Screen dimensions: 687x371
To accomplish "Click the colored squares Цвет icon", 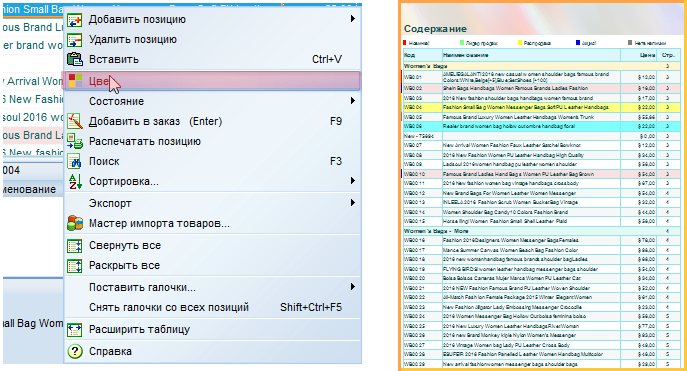I will pos(75,81).
